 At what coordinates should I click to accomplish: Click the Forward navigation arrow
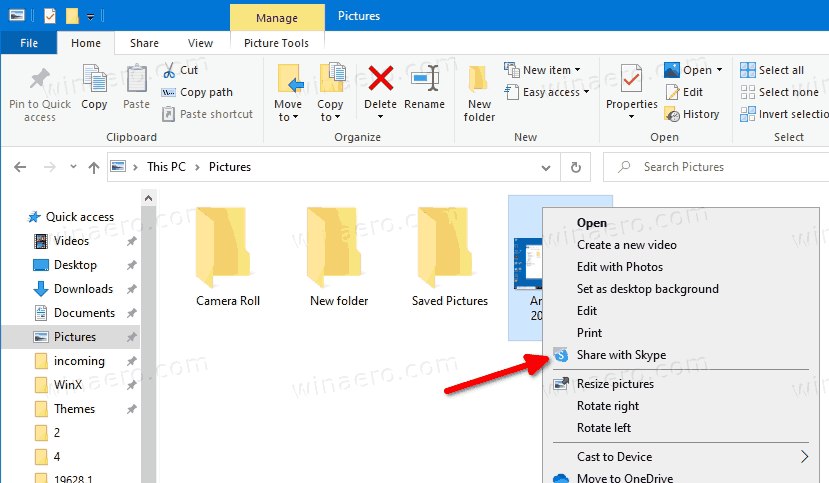point(50,167)
